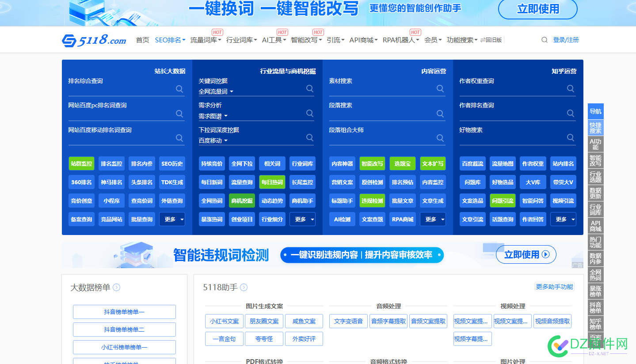Select 导航 in right sidebar
This screenshot has width=636, height=364.
[x=595, y=111]
